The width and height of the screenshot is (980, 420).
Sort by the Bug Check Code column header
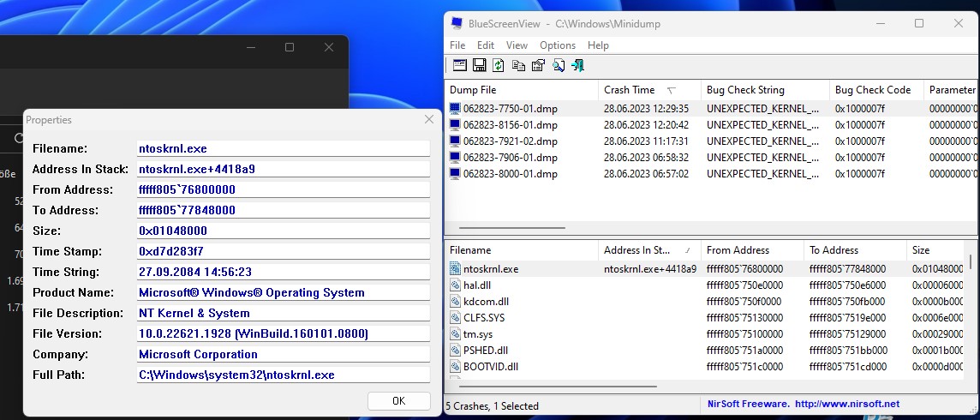tap(876, 89)
